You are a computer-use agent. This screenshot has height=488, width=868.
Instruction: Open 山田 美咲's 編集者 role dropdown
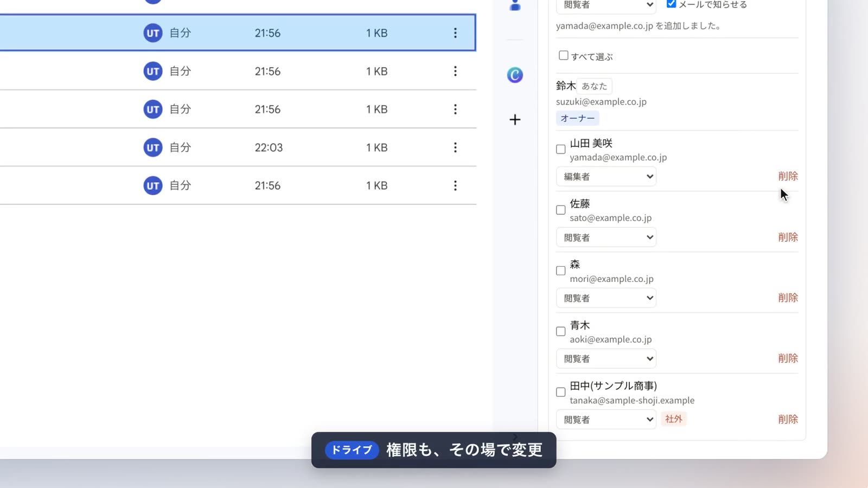point(606,177)
